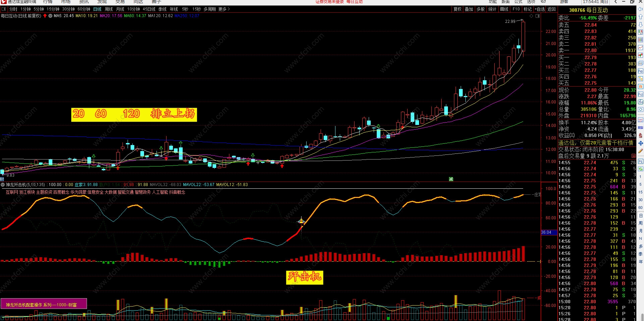Toggle 画线 drawing tools

pyautogui.click(x=504, y=9)
